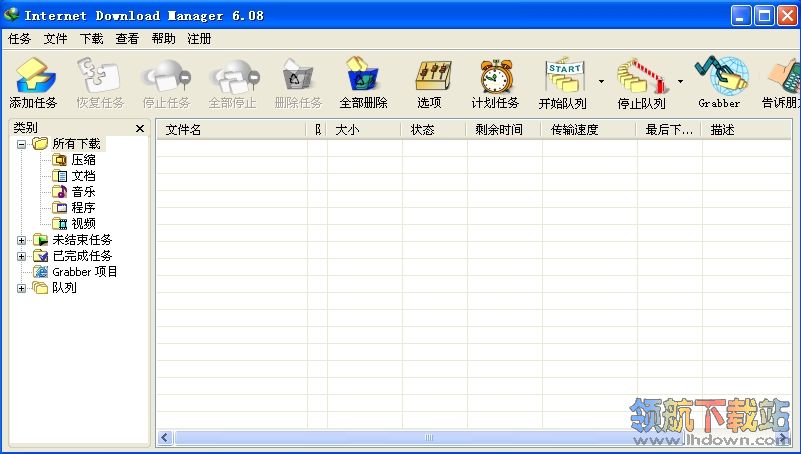Click the 全部删除 (Delete All) recycle bin icon

[x=362, y=76]
